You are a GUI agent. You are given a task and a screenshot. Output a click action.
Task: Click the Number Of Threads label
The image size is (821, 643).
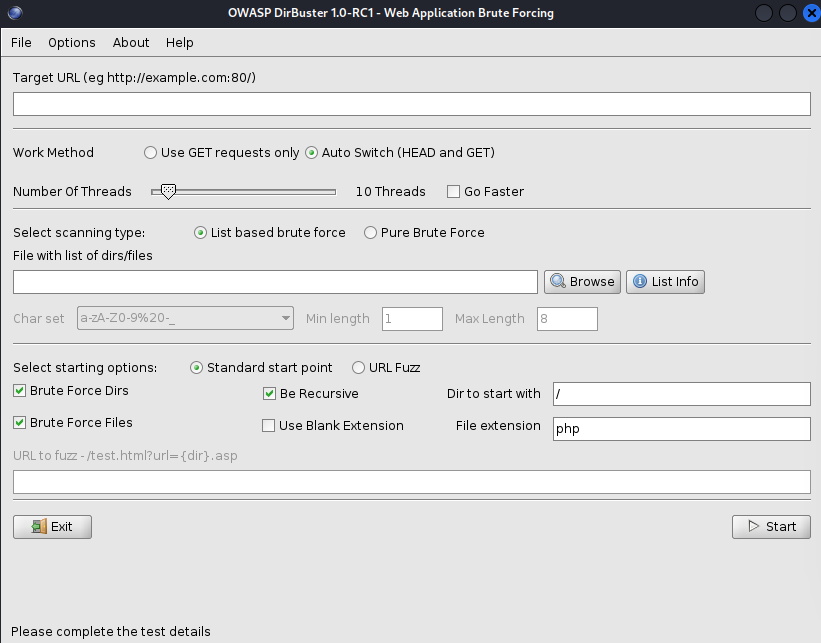[72, 192]
